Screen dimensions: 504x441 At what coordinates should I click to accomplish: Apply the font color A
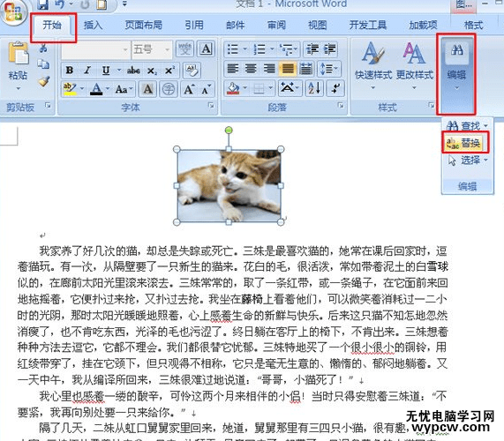(96, 89)
